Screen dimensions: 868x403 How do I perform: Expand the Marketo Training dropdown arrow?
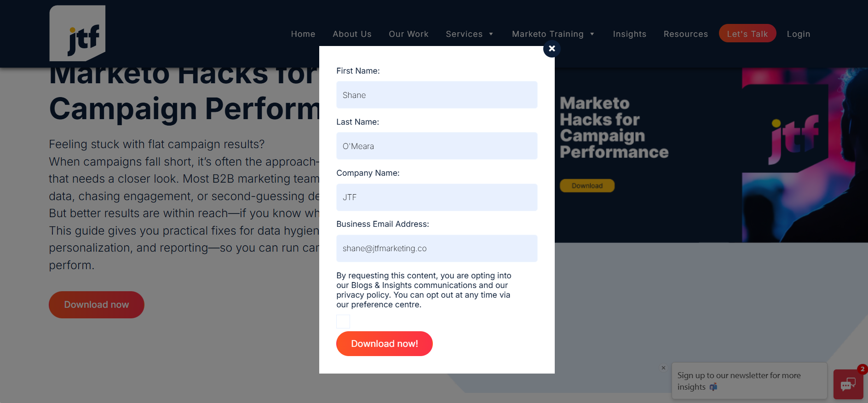click(592, 34)
